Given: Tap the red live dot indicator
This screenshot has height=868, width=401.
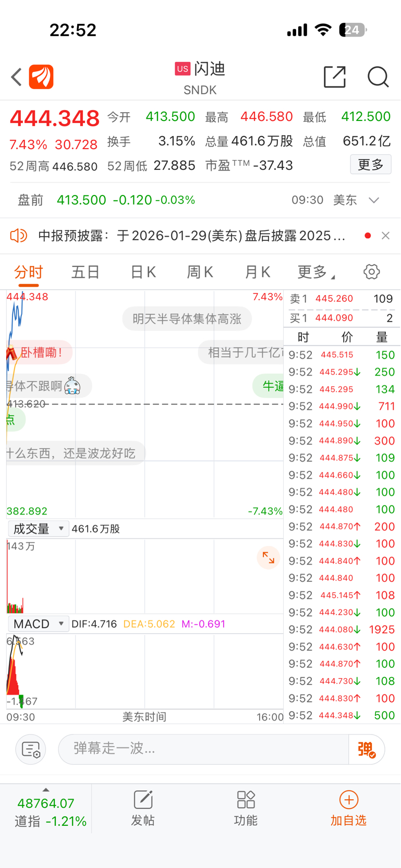Looking at the screenshot, I should coord(368,236).
